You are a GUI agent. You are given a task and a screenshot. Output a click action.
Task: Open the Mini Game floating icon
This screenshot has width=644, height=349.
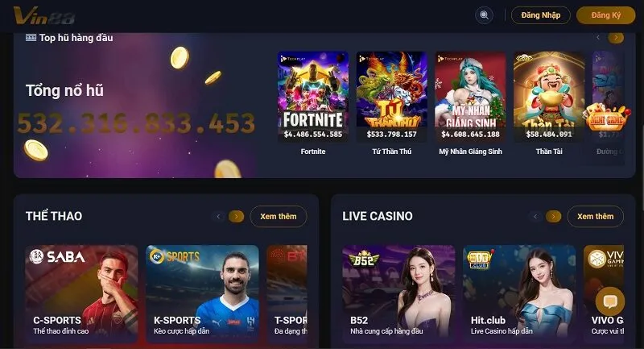pos(607,118)
